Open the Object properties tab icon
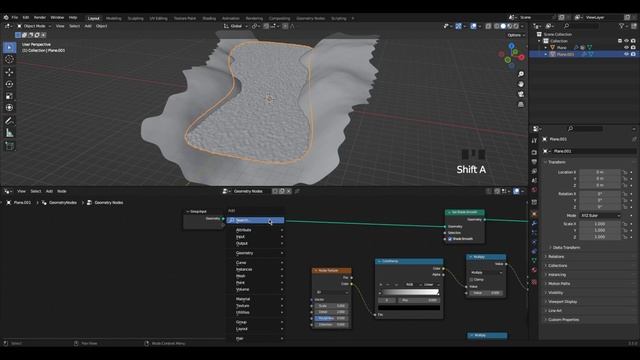640x360 pixels. [534, 214]
